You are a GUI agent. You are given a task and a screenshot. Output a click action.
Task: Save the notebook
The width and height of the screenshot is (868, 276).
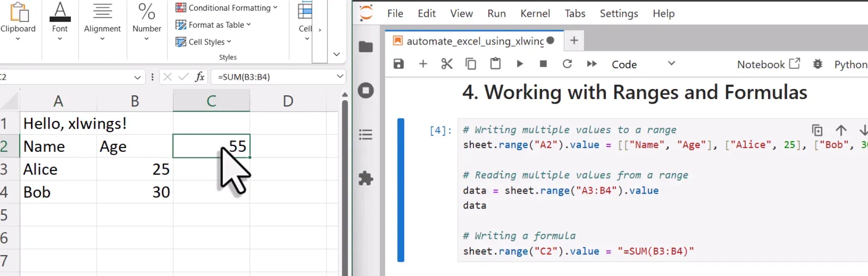click(x=399, y=64)
